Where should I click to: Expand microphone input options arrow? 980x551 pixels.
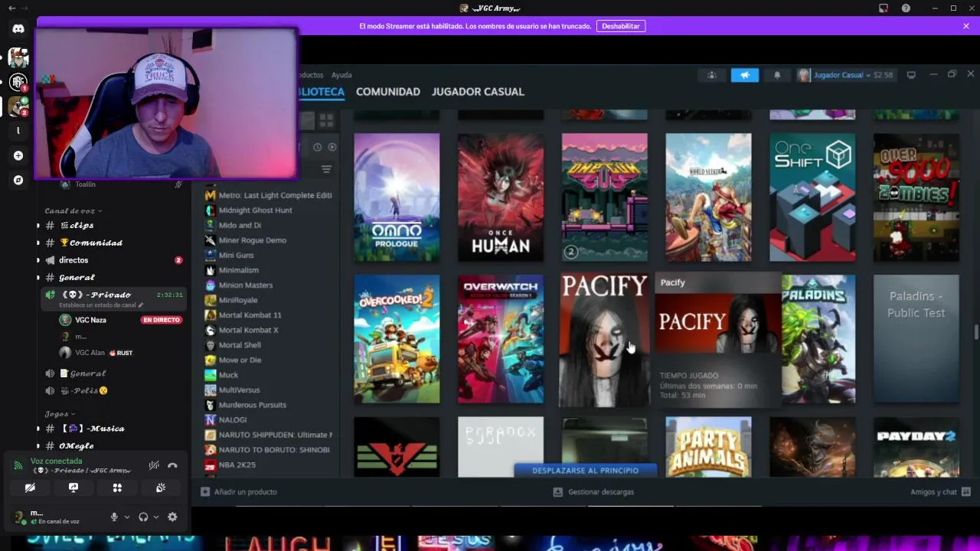pos(126,517)
